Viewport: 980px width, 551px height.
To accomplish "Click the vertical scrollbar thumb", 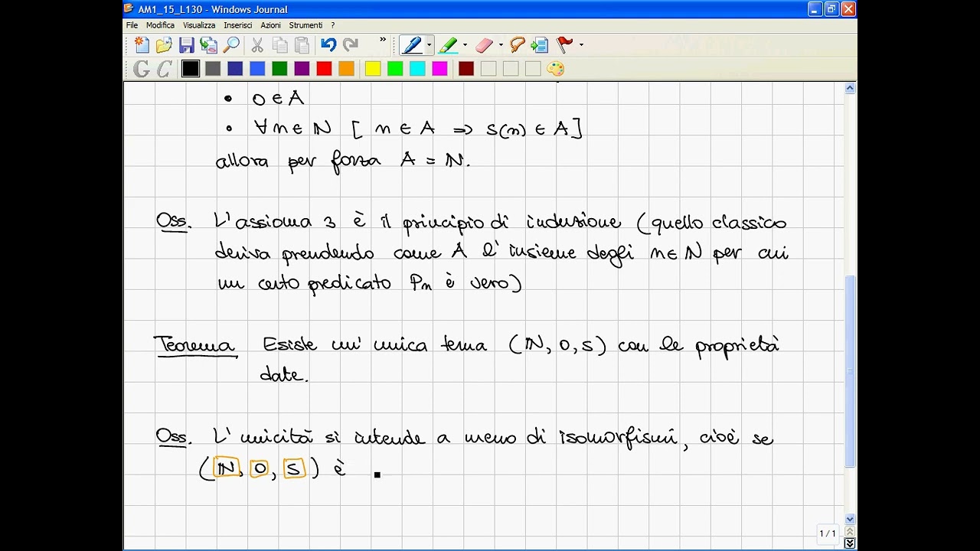I will [850, 370].
